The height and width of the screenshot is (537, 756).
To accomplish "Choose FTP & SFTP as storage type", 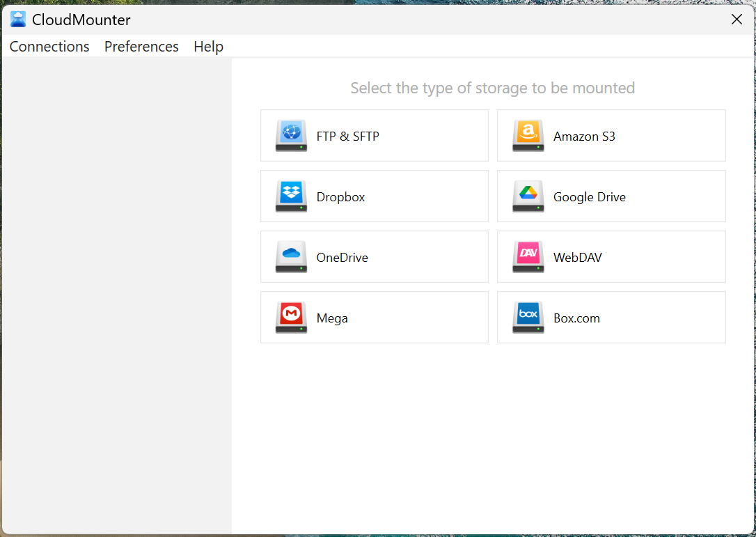I will [374, 135].
